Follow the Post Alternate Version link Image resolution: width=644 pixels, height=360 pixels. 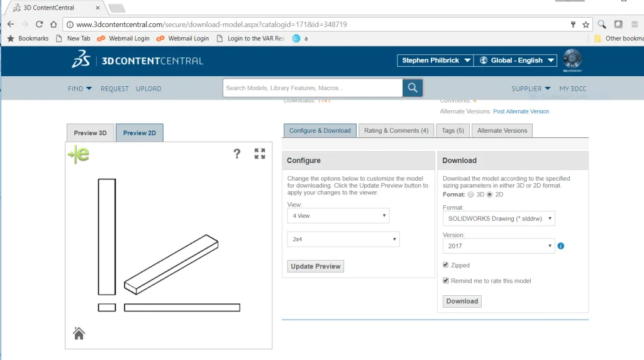tap(521, 111)
